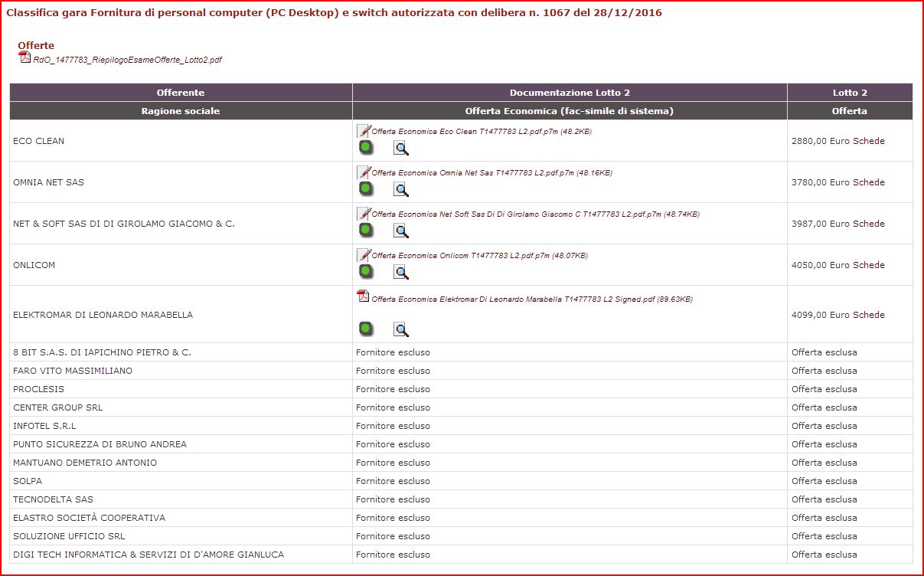Select the TECNODELTA SAS row name
Viewport: 924px width, 576px height.
[x=54, y=499]
